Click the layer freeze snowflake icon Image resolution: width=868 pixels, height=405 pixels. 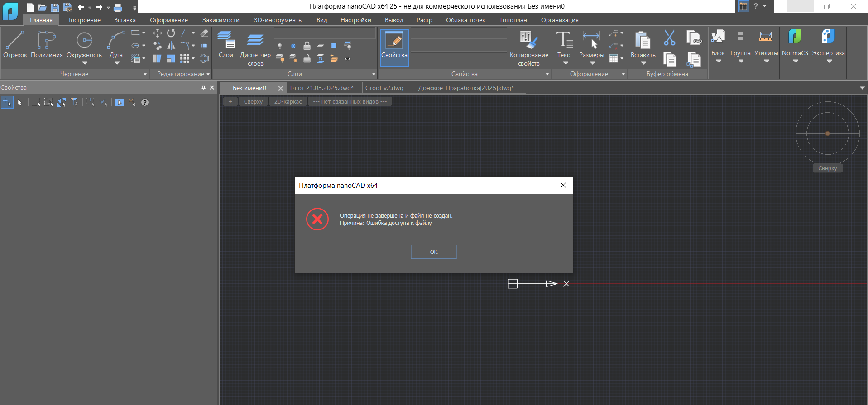[293, 46]
